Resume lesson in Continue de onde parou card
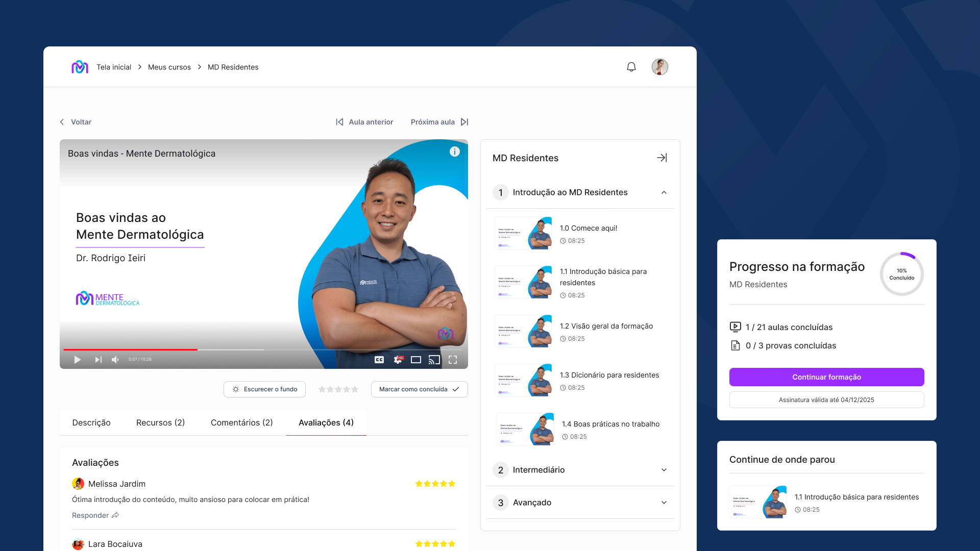The width and height of the screenshot is (980, 551). coord(826,503)
